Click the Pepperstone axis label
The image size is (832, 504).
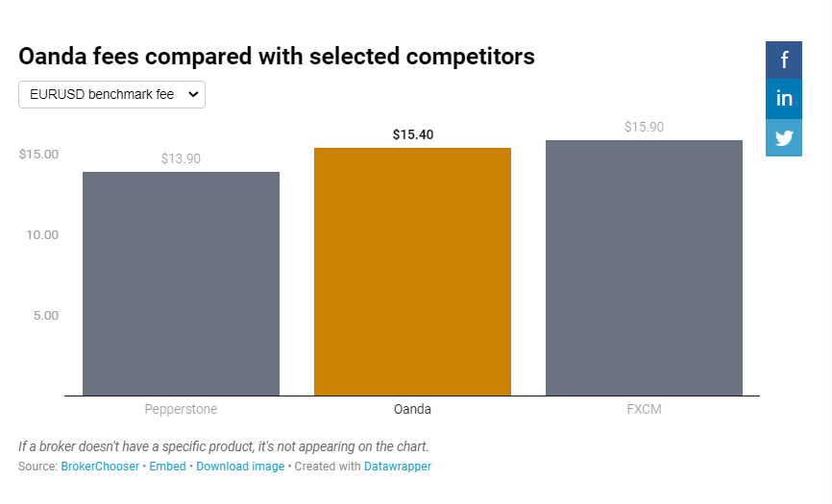181,409
